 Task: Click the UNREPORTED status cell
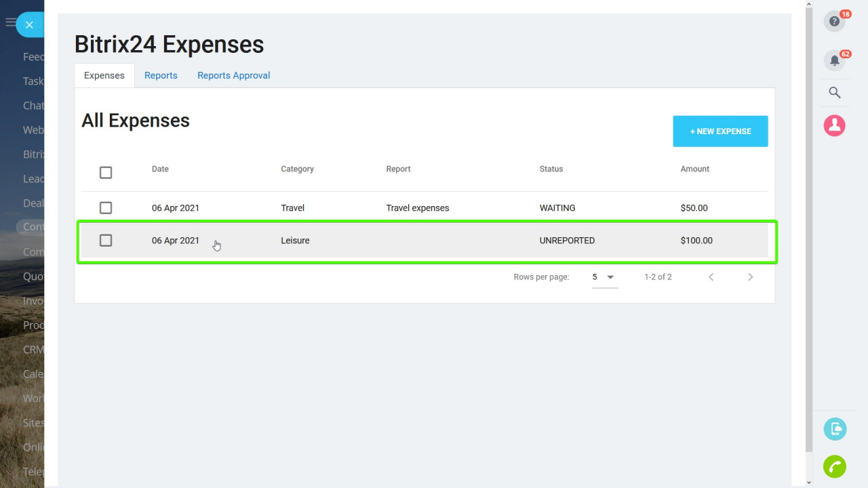point(567,241)
